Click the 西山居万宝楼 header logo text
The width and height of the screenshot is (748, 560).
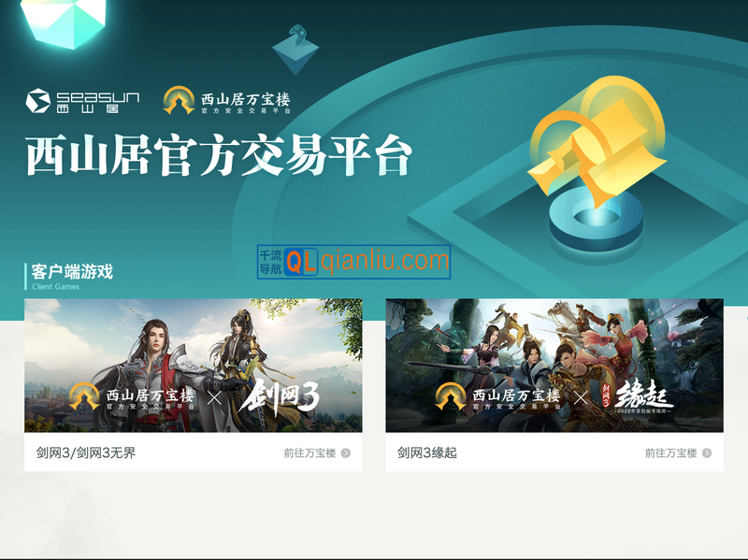246,103
